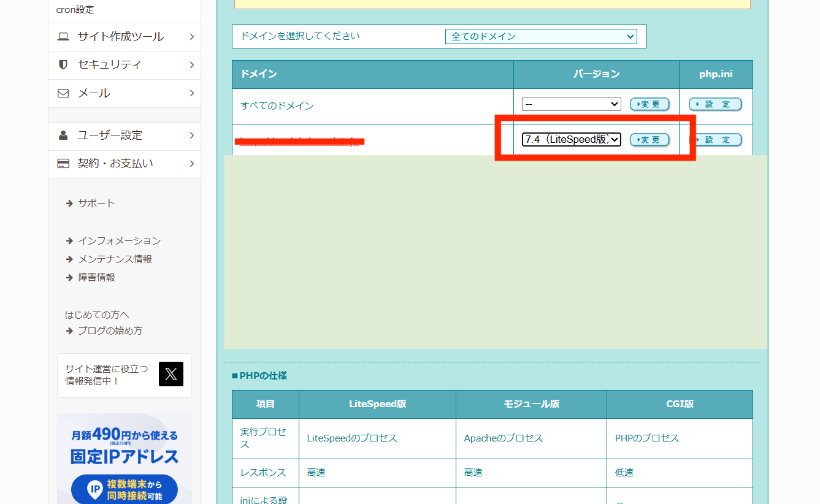This screenshot has width=820, height=504.
Task: Open the 全てのドメイン domain dropdown
Action: click(540, 36)
